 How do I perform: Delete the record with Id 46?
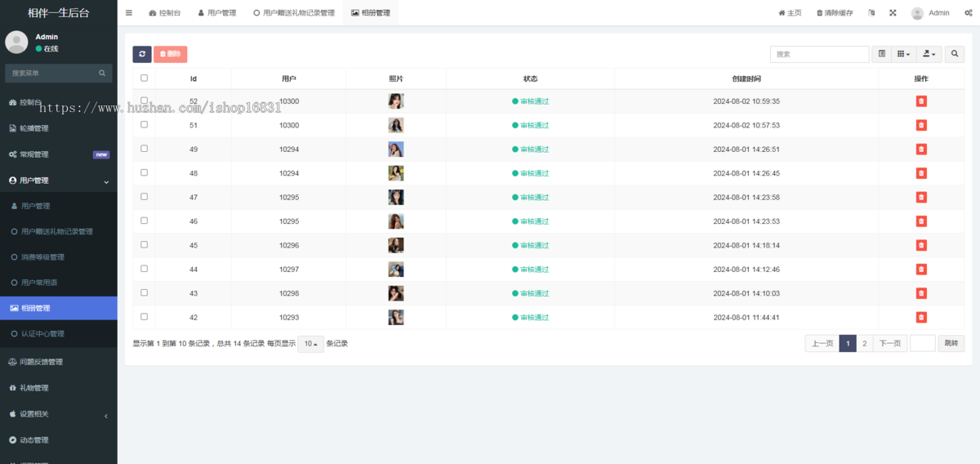[921, 221]
